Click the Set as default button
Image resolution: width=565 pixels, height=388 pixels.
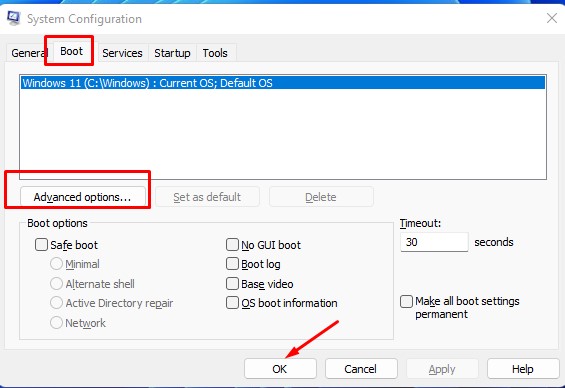207,197
